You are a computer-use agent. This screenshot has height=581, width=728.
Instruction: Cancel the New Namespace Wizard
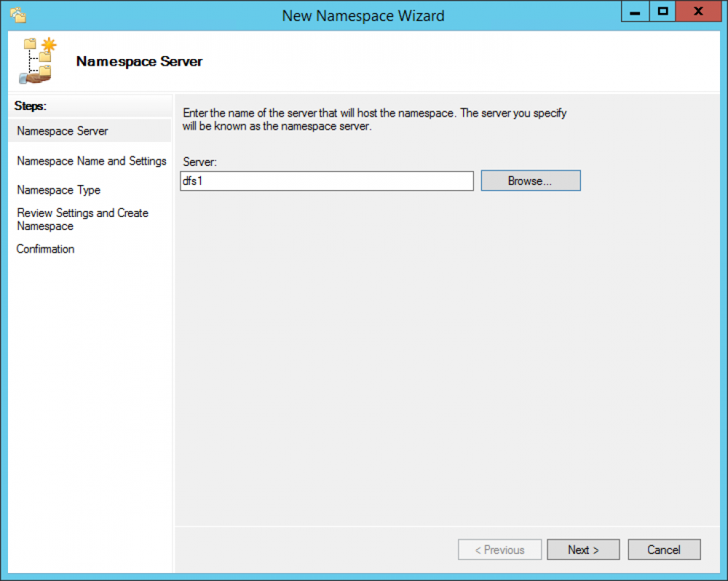(664, 550)
